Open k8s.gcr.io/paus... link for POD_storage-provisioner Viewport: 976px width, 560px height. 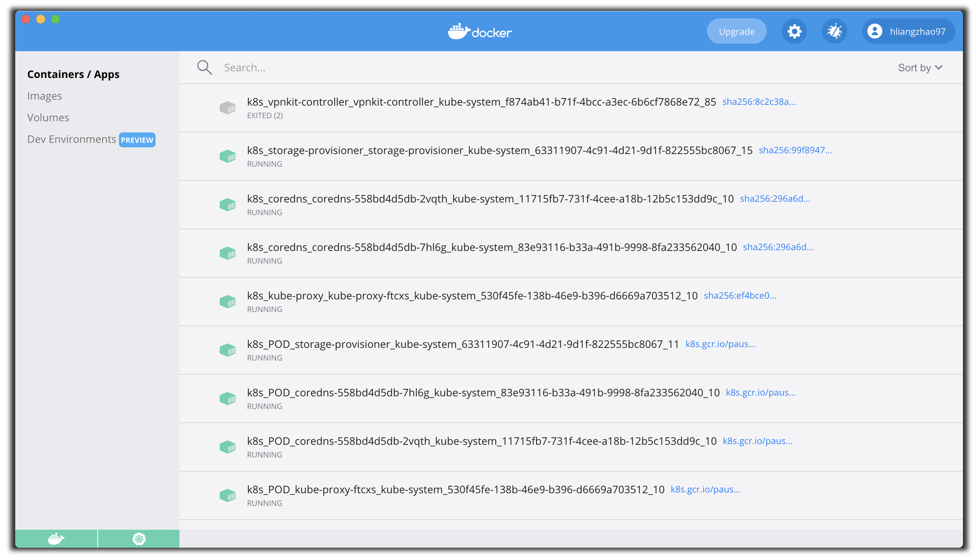point(720,344)
